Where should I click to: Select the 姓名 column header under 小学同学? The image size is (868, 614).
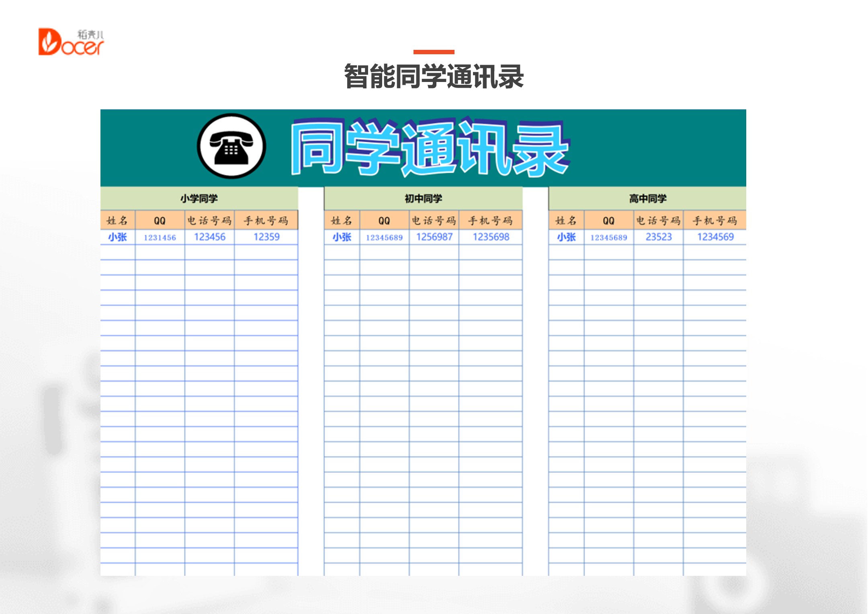pyautogui.click(x=118, y=220)
